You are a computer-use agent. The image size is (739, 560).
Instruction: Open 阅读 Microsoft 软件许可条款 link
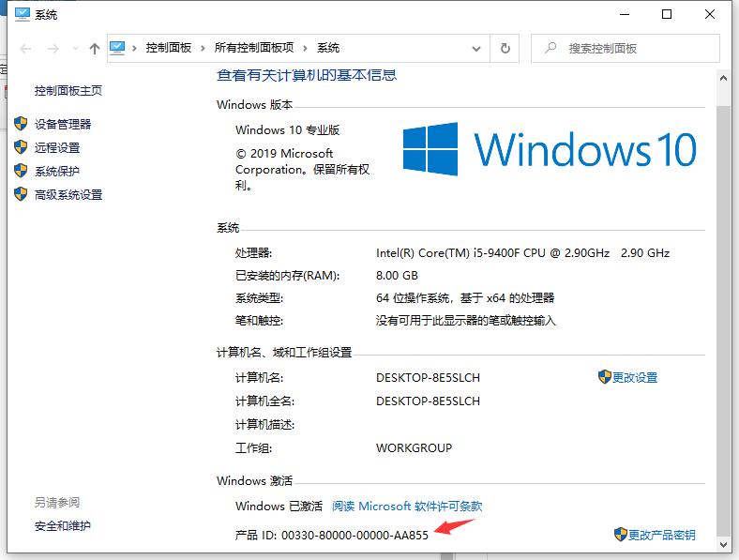407,506
